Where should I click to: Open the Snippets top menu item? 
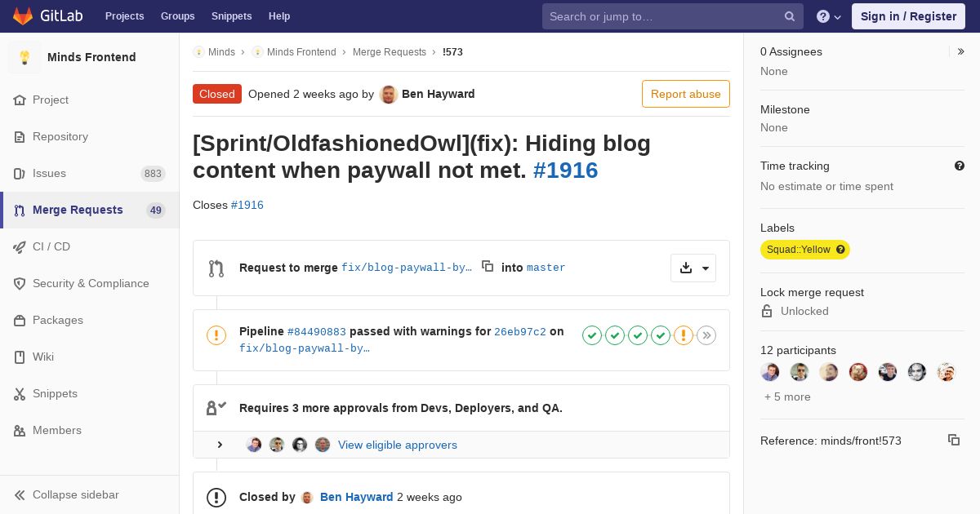(x=232, y=16)
